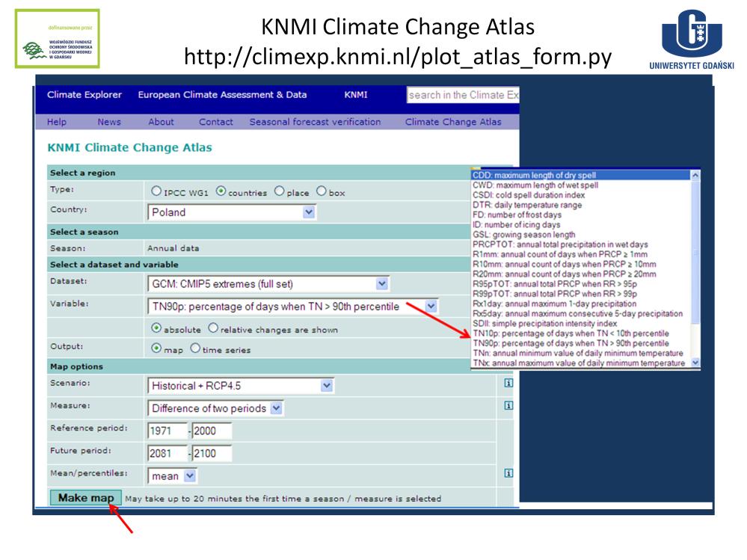The height and width of the screenshot is (560, 747).
Task: Select relative changes option
Action: (x=212, y=328)
